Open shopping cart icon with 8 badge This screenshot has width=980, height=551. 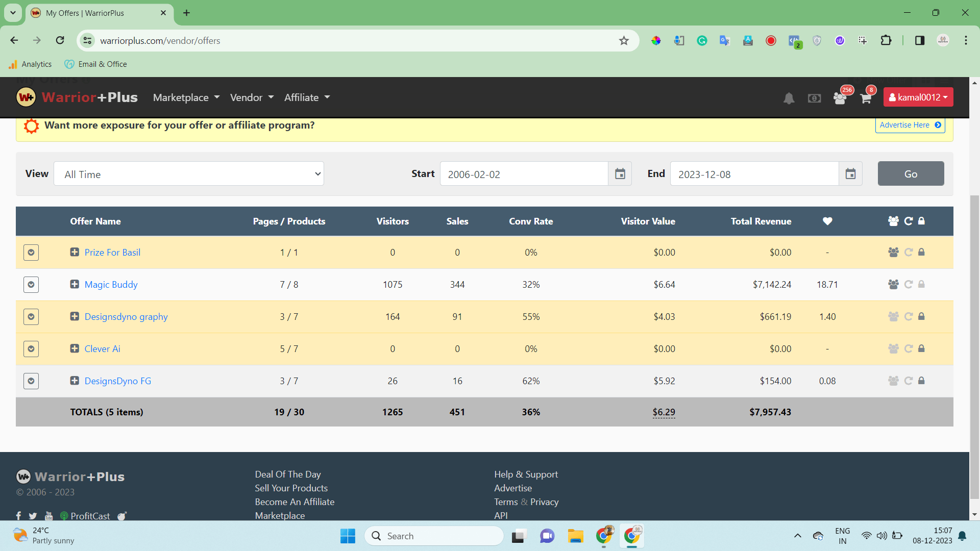866,98
